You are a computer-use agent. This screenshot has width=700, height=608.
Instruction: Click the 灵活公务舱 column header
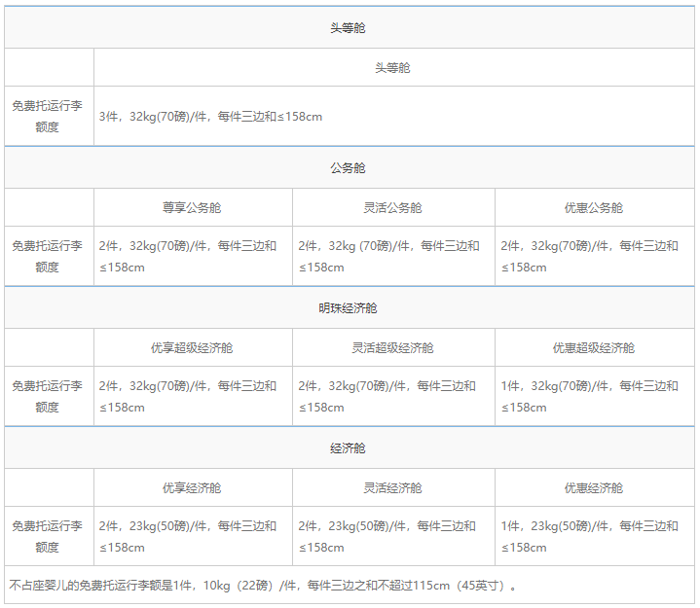click(x=392, y=208)
